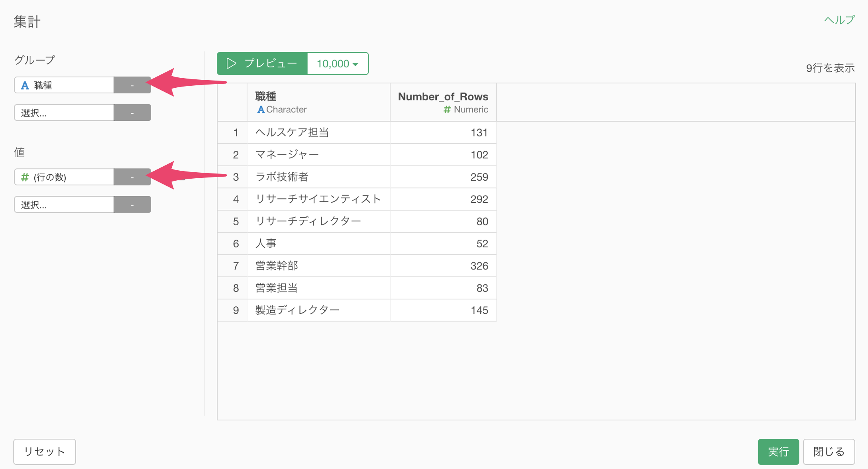This screenshot has height=469, width=868.
Task: Open the 10,000 row limit dropdown
Action: [x=338, y=63]
